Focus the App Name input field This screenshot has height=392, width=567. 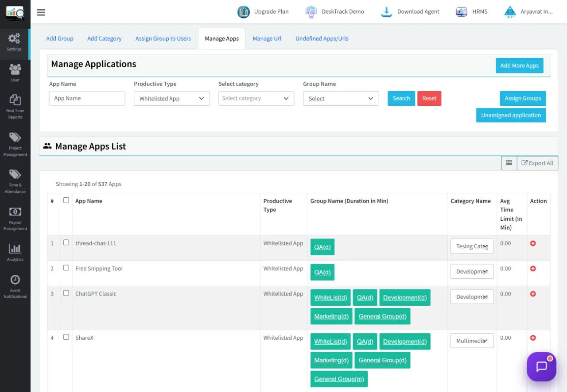tap(87, 99)
